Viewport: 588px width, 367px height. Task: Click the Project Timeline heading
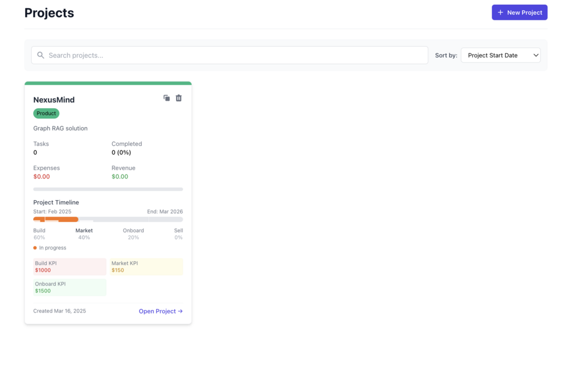pyautogui.click(x=56, y=203)
